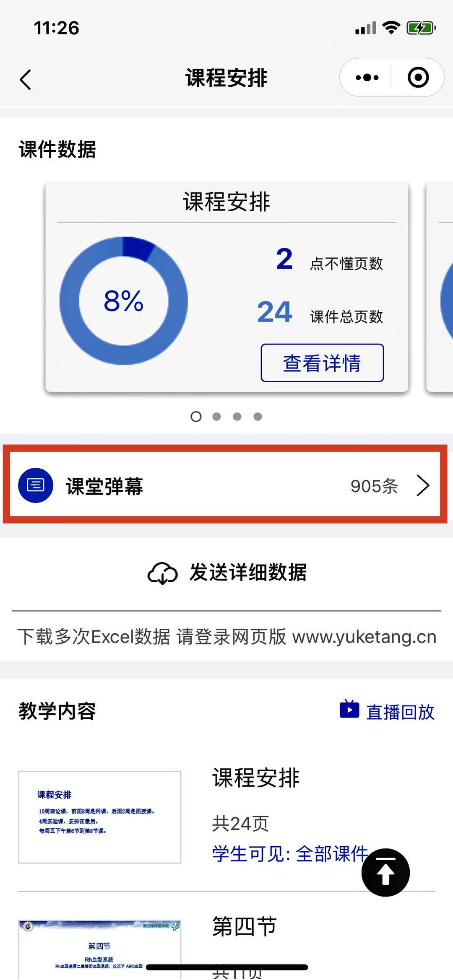Screen dimensions: 453x980
Task: Open the 第四节 slide thumbnail
Action: pyautogui.click(x=100, y=949)
